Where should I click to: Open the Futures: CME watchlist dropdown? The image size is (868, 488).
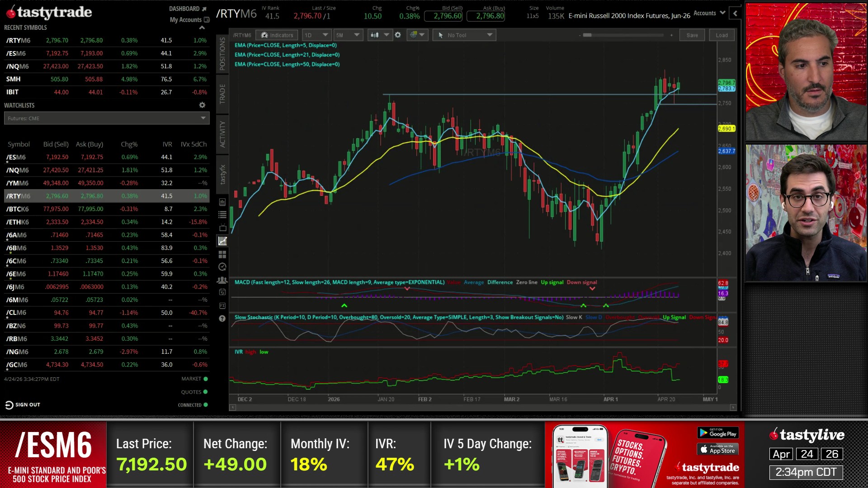click(107, 118)
